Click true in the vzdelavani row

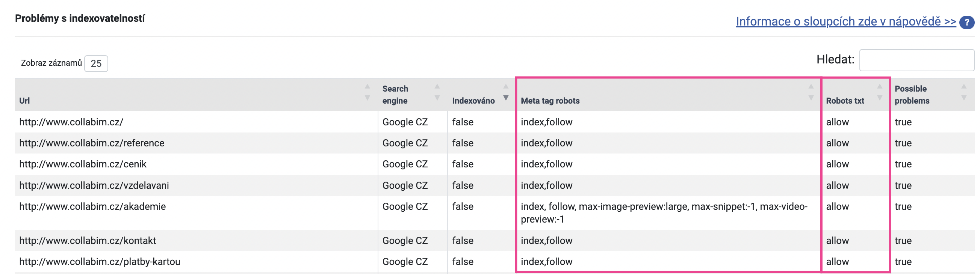[903, 185]
